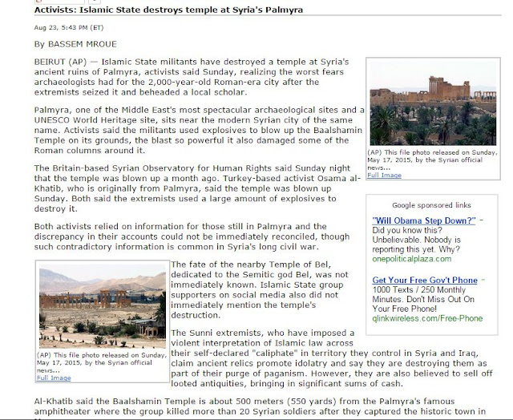Click caption text under the temple photo
The width and height of the screenshot is (513, 420).
[432, 160]
